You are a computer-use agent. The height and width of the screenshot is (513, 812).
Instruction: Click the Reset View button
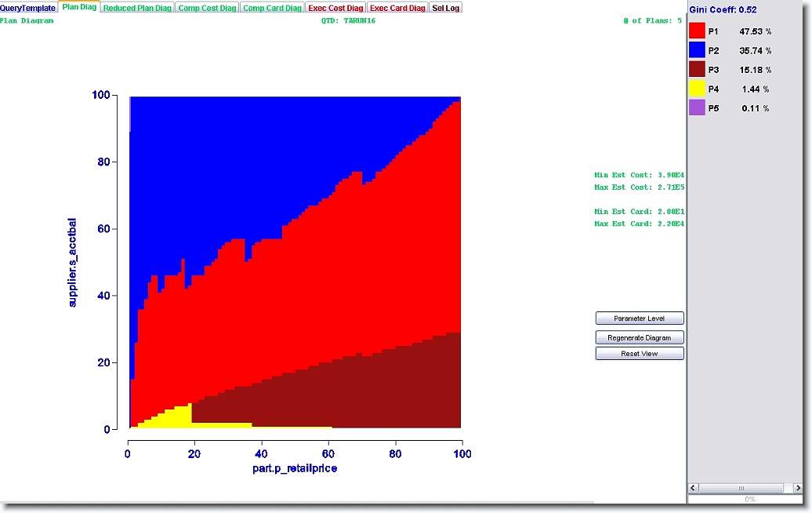point(640,354)
